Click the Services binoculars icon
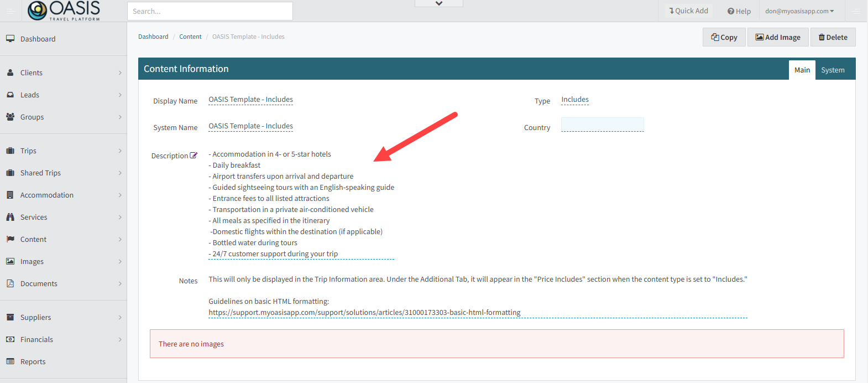 [x=10, y=217]
